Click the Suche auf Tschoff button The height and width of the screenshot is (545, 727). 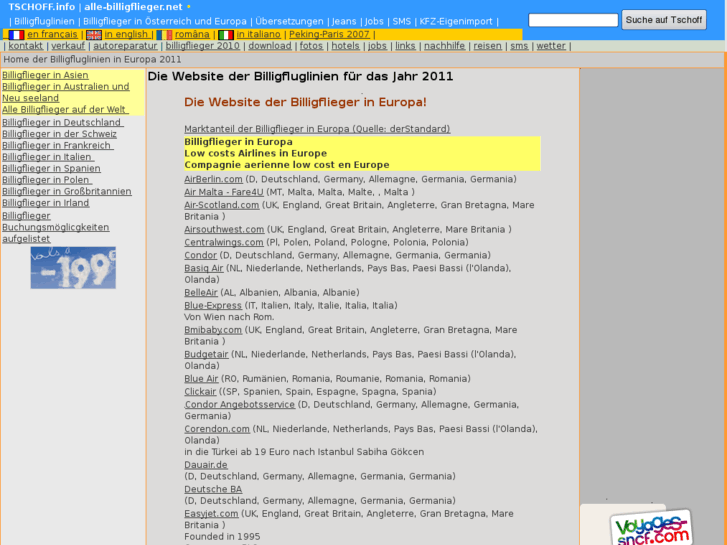point(663,20)
